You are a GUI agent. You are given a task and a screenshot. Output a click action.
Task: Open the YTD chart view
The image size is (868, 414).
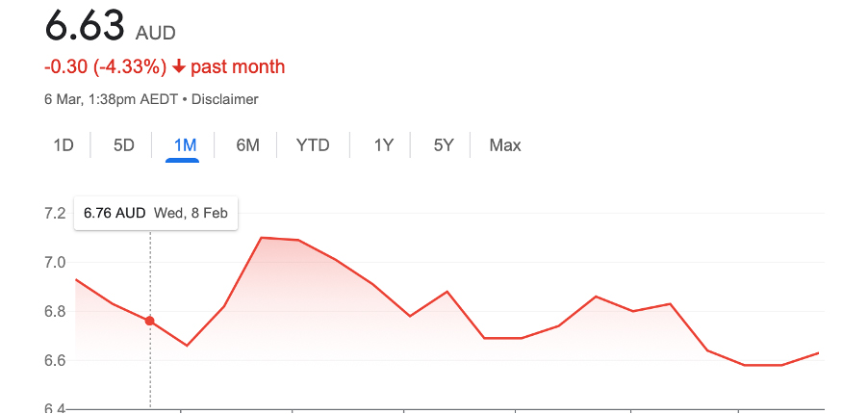(x=313, y=145)
